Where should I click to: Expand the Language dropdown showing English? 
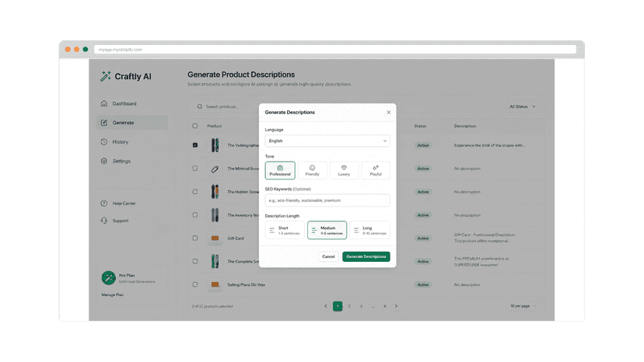pyautogui.click(x=327, y=141)
